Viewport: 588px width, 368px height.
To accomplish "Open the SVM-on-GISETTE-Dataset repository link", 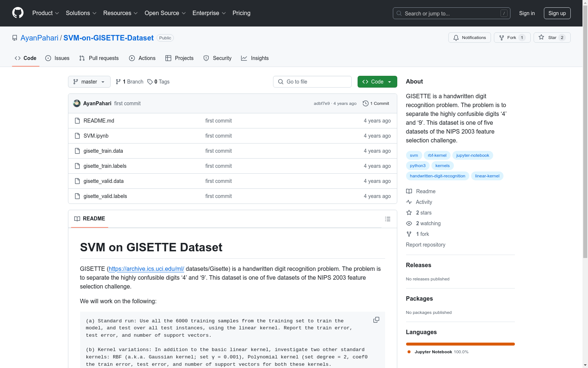I will (x=108, y=38).
